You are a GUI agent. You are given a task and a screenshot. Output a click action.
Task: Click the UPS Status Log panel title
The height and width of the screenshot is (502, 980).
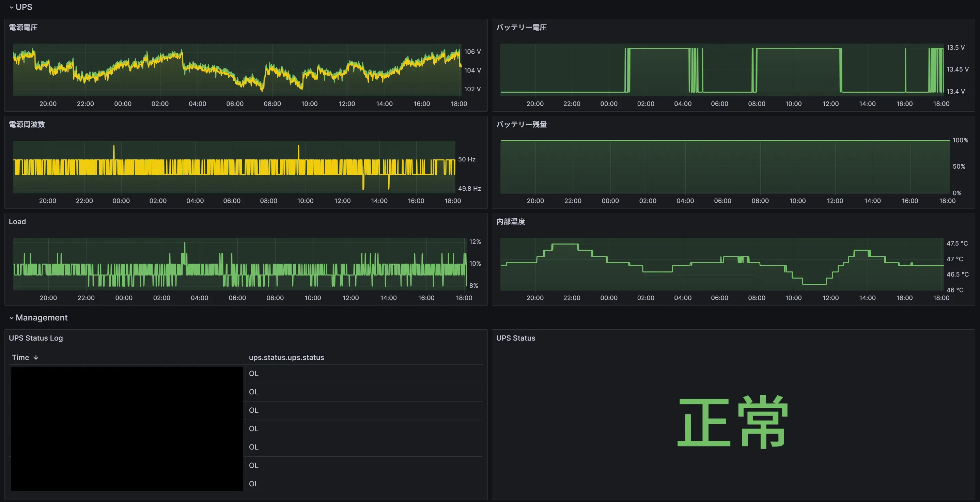tap(36, 338)
